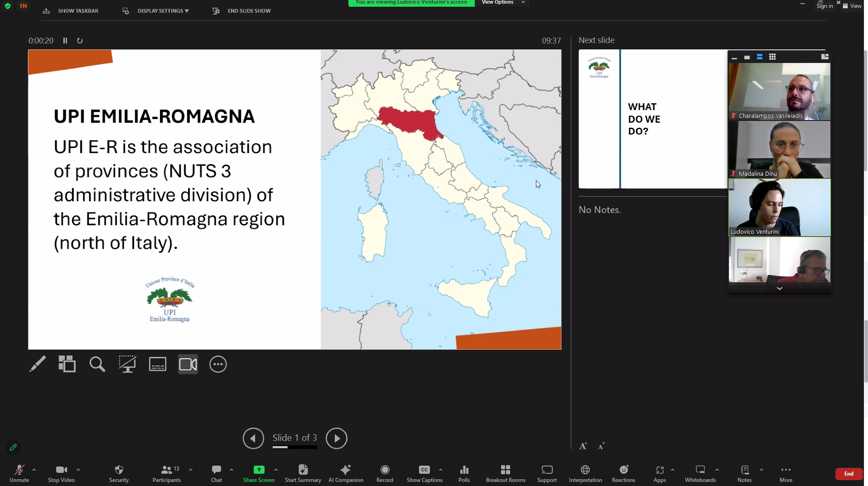The width and height of the screenshot is (868, 486).
Task: Click the green Share Screen button
Action: click(259, 474)
